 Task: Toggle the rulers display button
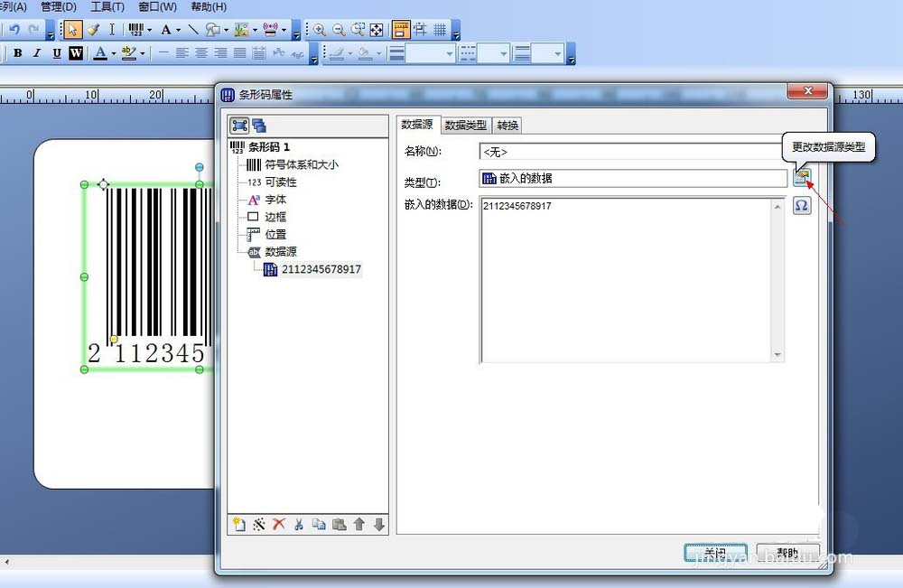[400, 30]
